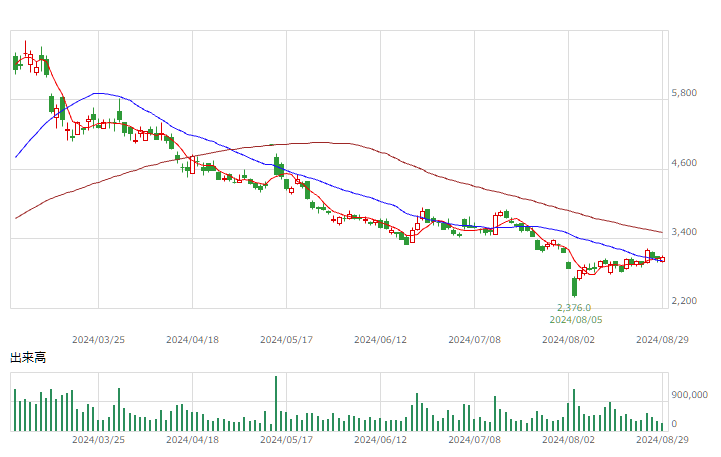721x457 pixels.
Task: Click the 5,800 price axis label
Action: (x=684, y=93)
